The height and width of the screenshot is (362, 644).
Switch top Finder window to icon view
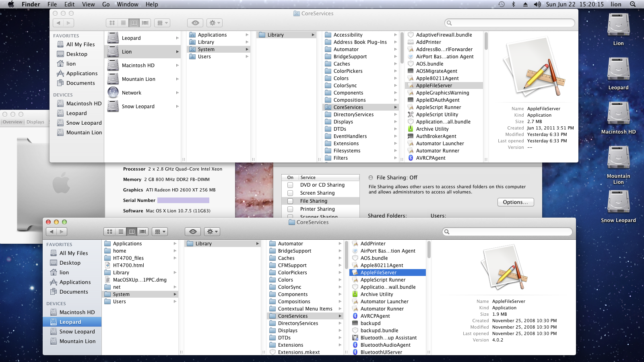coord(112,23)
